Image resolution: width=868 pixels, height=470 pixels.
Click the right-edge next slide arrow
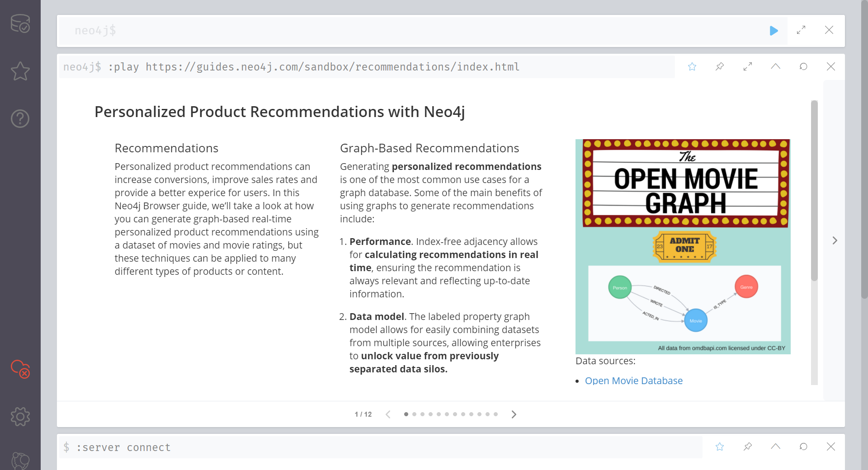[835, 240]
